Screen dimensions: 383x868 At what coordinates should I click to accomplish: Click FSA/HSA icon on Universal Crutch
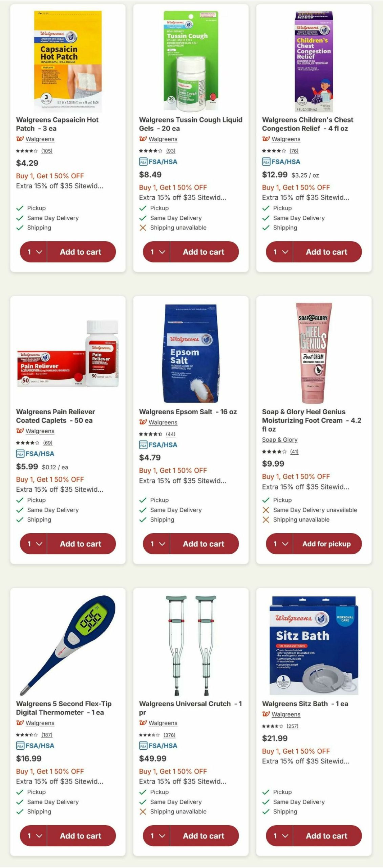coord(143,746)
